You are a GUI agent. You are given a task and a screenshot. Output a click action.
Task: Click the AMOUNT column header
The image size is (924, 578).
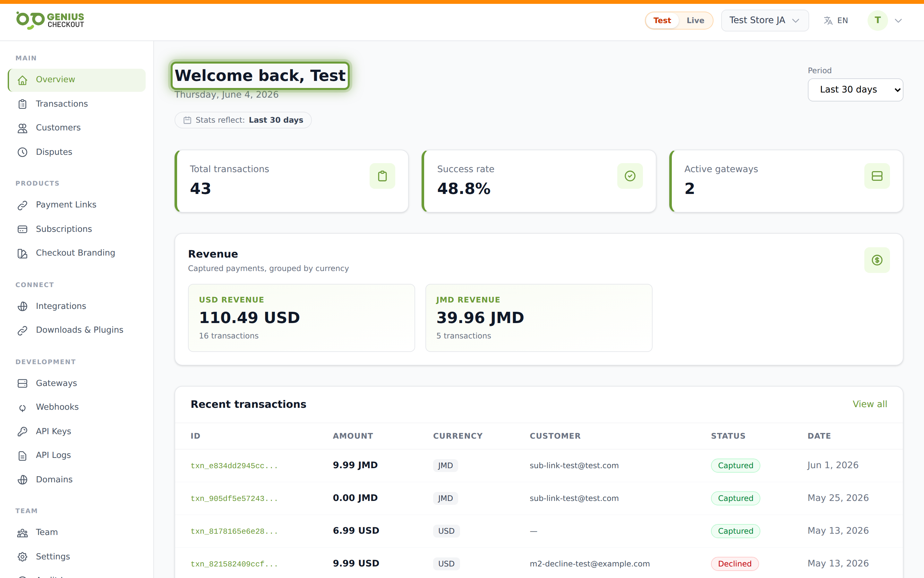(353, 436)
